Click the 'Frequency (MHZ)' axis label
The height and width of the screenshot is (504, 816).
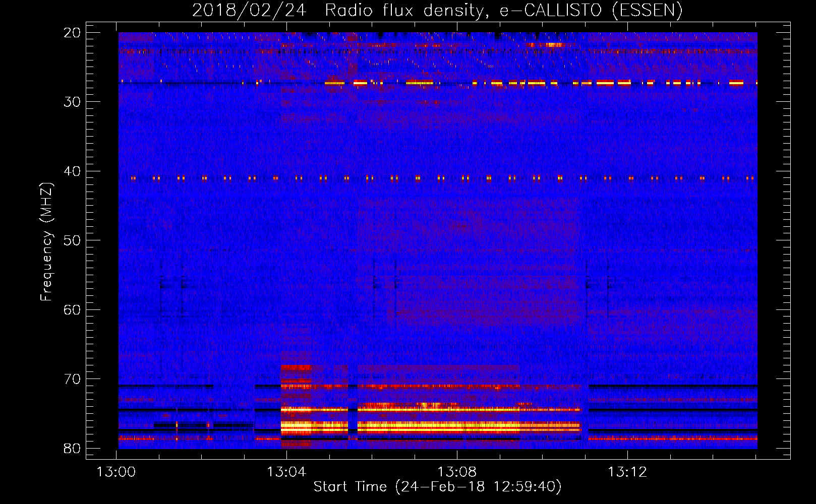coord(46,242)
